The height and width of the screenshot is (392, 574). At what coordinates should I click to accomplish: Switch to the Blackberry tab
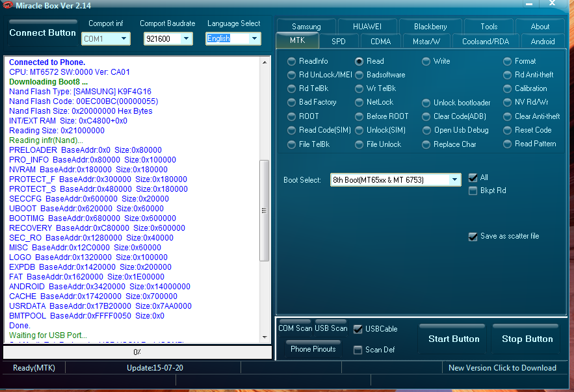coord(430,27)
